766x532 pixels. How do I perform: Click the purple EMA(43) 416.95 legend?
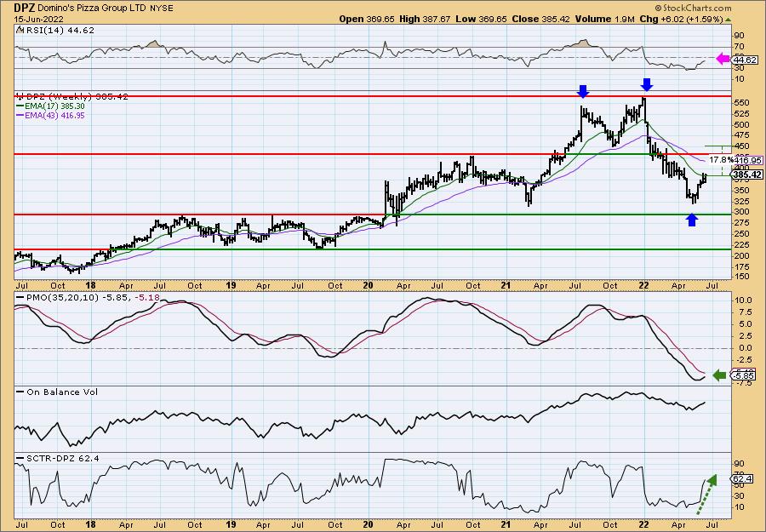point(50,115)
